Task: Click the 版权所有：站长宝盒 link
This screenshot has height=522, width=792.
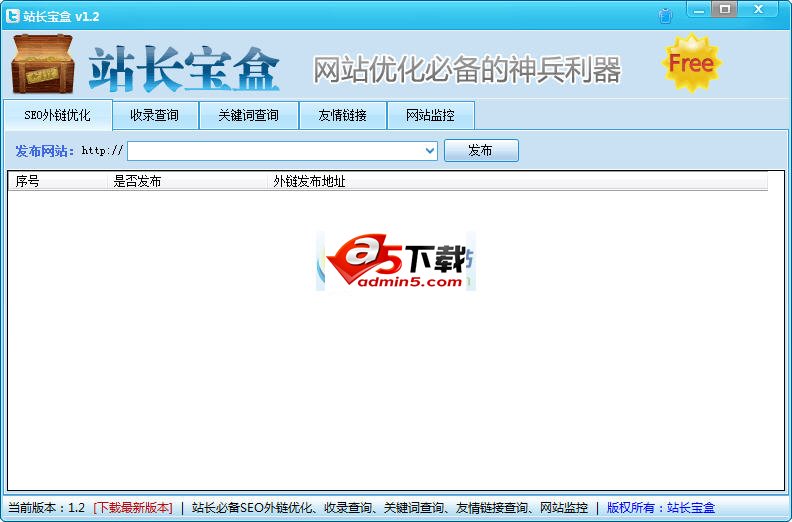Action: [x=661, y=507]
